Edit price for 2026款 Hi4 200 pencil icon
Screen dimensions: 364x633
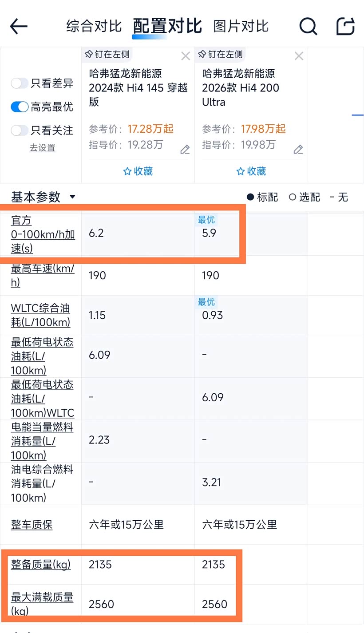pyautogui.click(x=298, y=150)
